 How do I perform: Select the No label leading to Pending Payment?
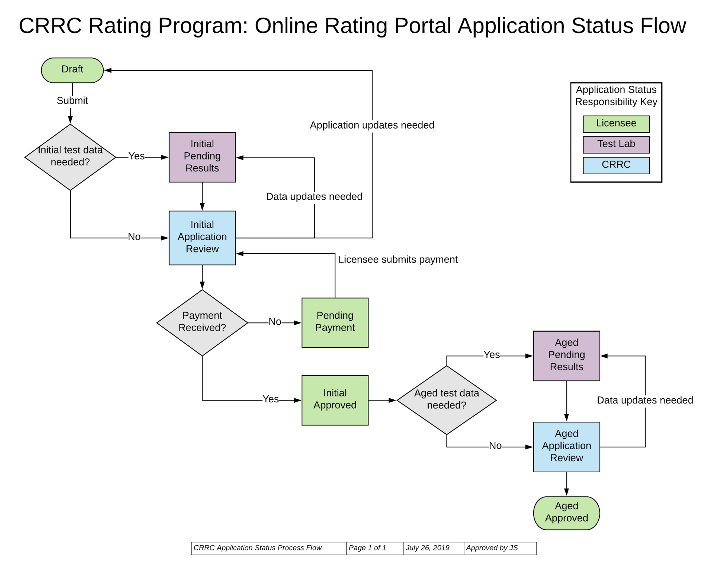coord(274,322)
